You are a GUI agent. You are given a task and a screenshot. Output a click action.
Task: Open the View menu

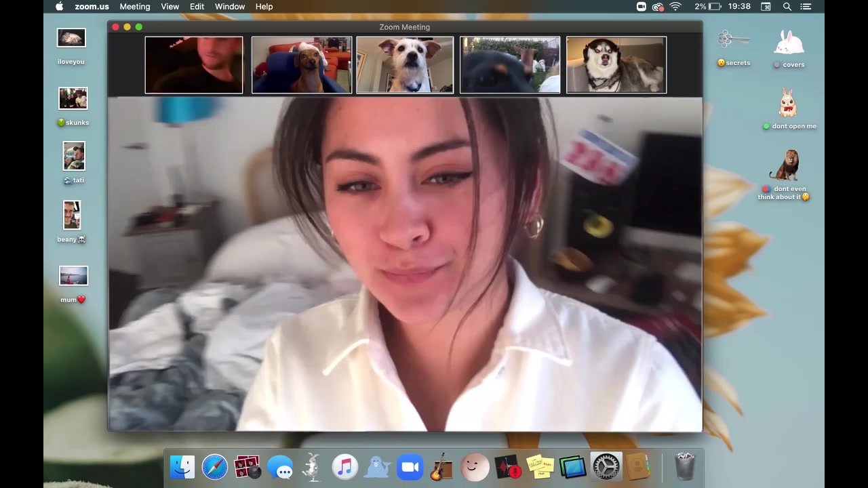click(170, 7)
